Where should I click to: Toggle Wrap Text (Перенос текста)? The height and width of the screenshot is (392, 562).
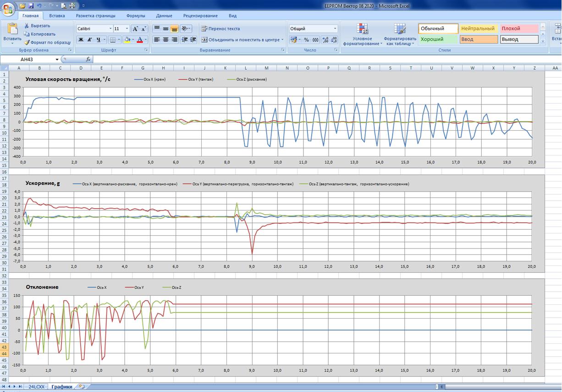click(x=220, y=28)
